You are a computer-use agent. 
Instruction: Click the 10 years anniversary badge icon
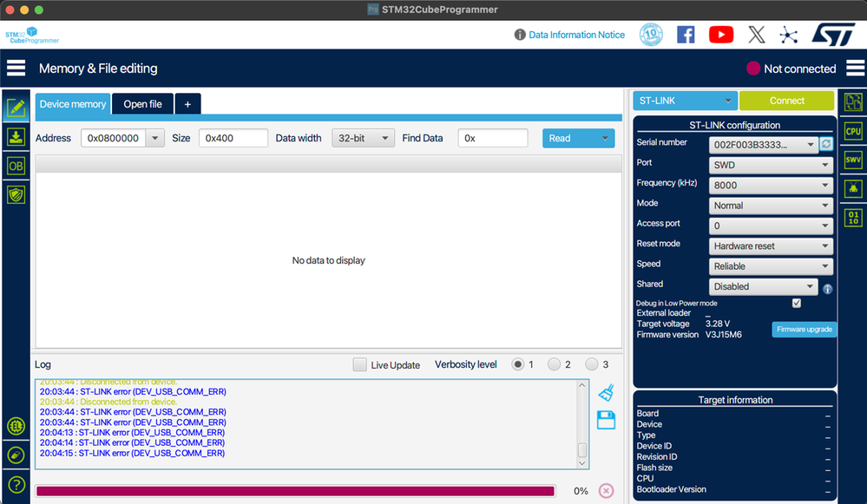click(x=651, y=35)
